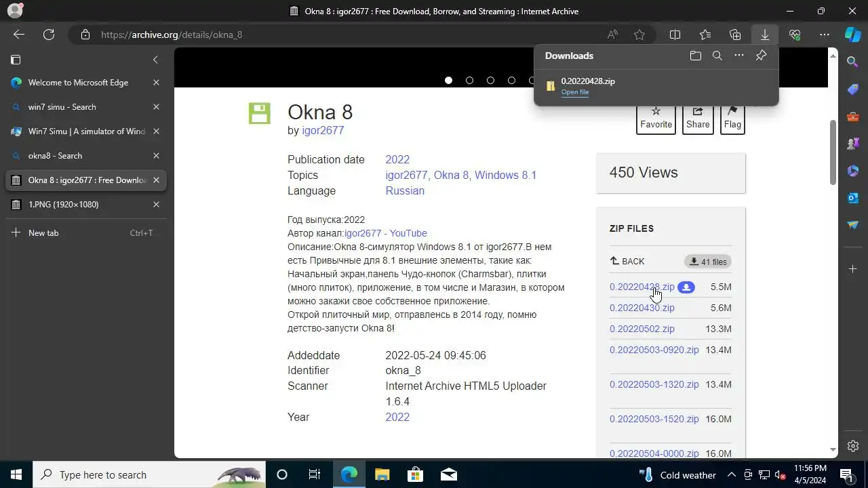
Task: Select second carousel dot
Action: click(469, 80)
